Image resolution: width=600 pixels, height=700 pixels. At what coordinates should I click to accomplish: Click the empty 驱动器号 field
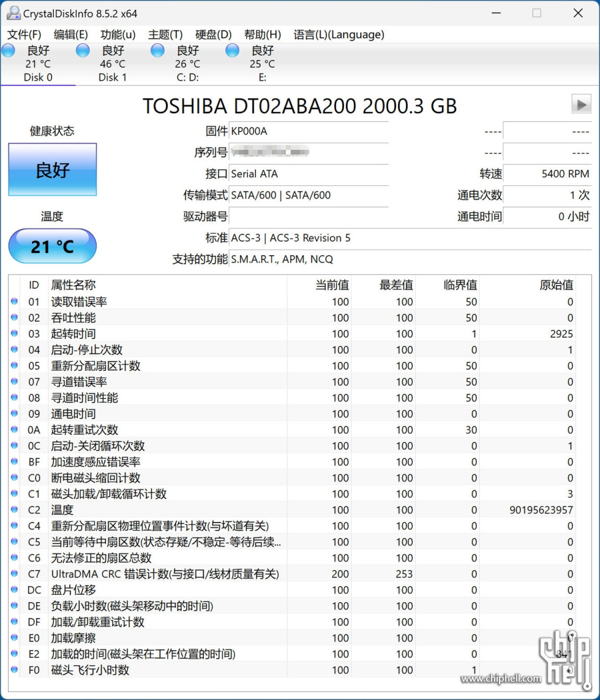pyautogui.click(x=309, y=217)
